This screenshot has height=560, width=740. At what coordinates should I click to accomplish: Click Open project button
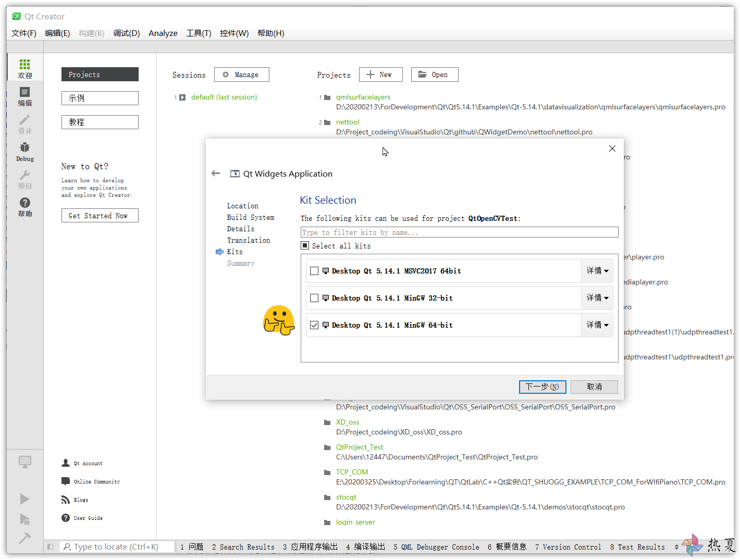(435, 74)
